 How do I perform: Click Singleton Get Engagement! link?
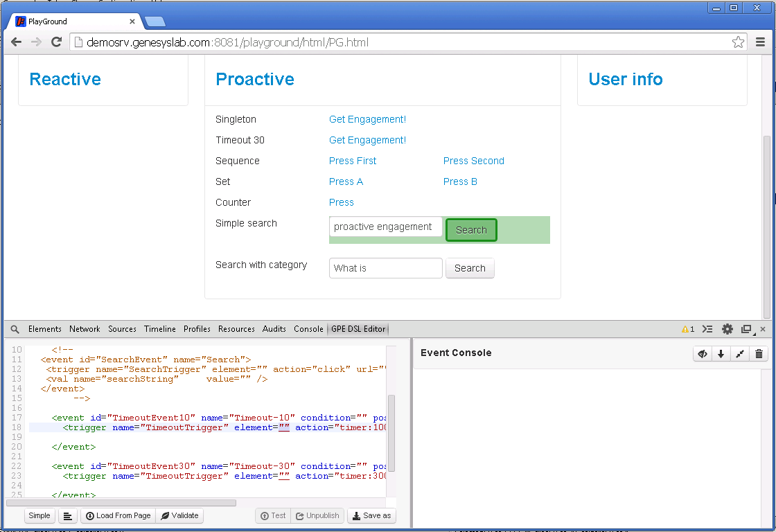click(x=367, y=119)
